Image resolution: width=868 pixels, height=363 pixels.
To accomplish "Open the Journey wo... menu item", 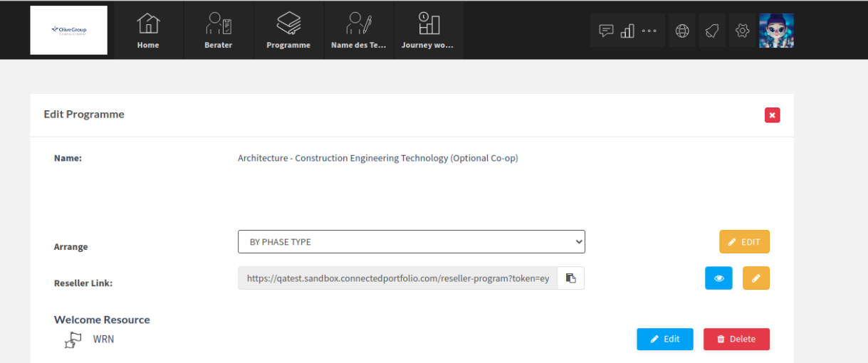I will tap(428, 31).
